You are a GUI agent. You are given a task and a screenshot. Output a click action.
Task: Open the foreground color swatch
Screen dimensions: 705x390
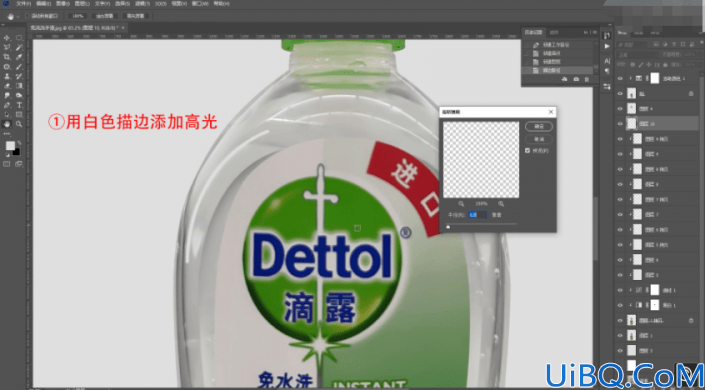[10, 145]
